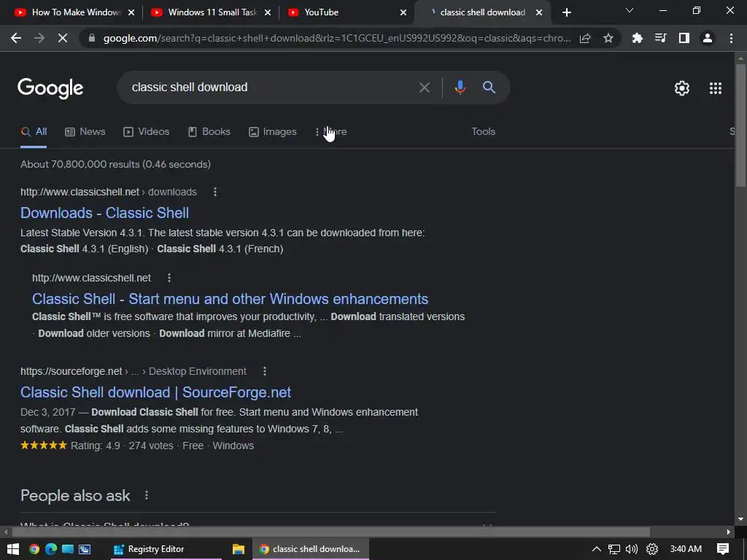Open a new browser tab
747x560 pixels.
(x=566, y=12)
